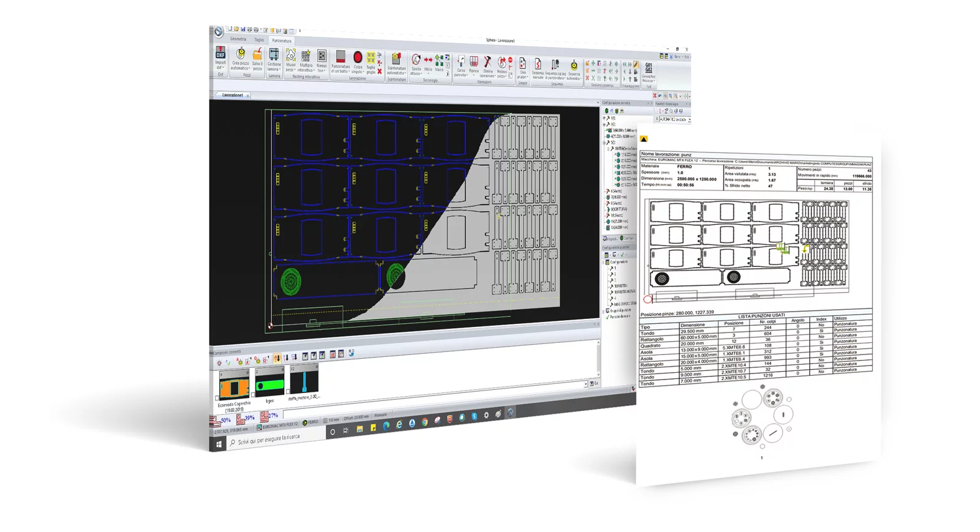Click the Import DXF icon
The height and width of the screenshot is (532, 980).
tap(220, 54)
